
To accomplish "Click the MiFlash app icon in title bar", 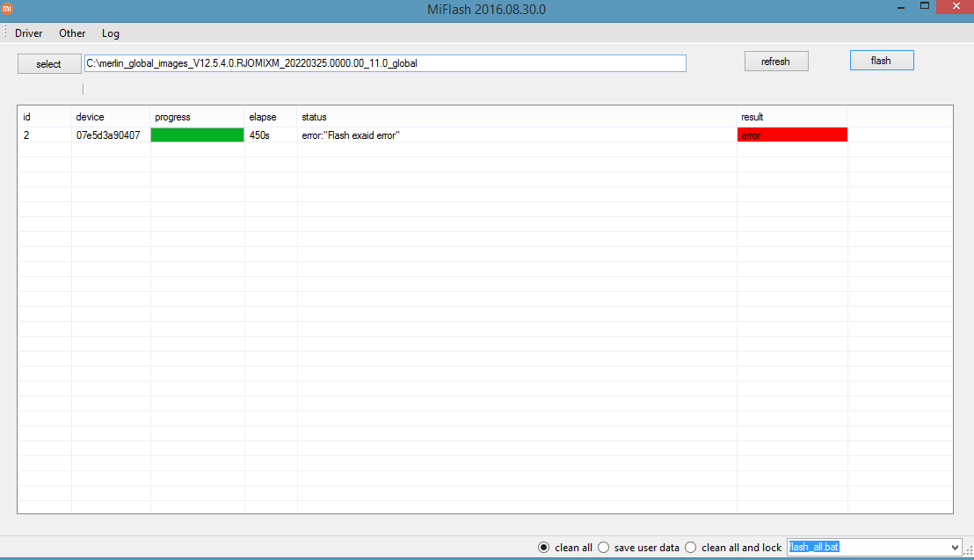I will [7, 9].
